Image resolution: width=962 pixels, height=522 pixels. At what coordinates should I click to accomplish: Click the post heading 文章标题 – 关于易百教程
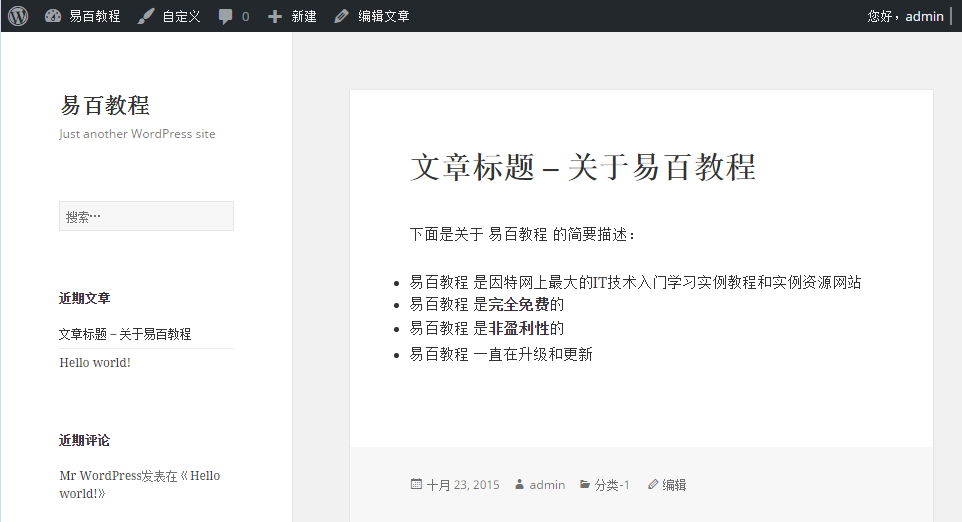click(x=583, y=167)
